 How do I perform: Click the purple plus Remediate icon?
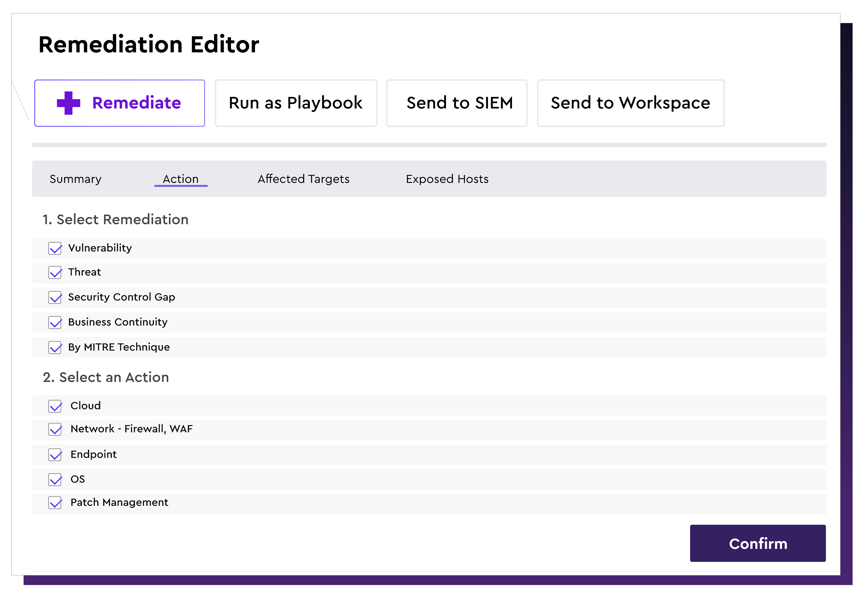(68, 103)
